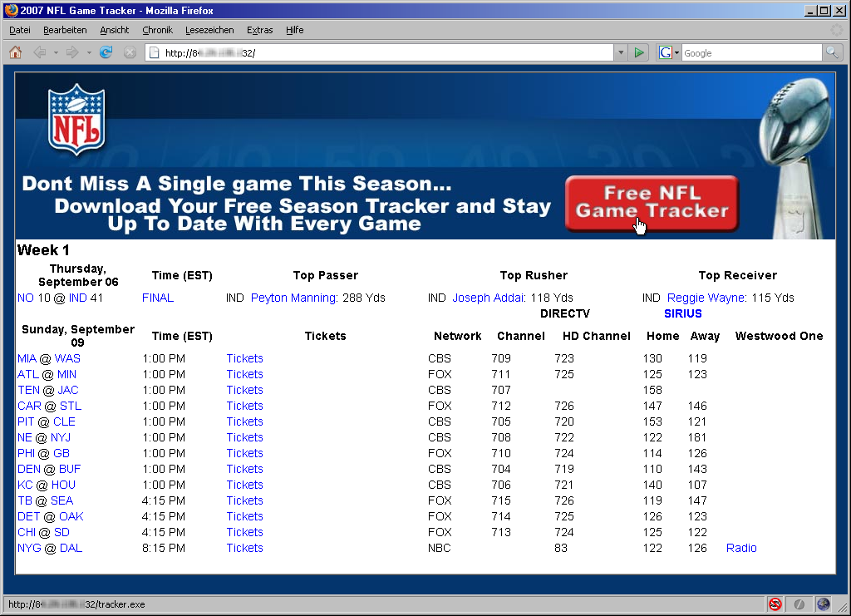The image size is (851, 616).
Task: Expand the address bar history dropdown
Action: [621, 52]
